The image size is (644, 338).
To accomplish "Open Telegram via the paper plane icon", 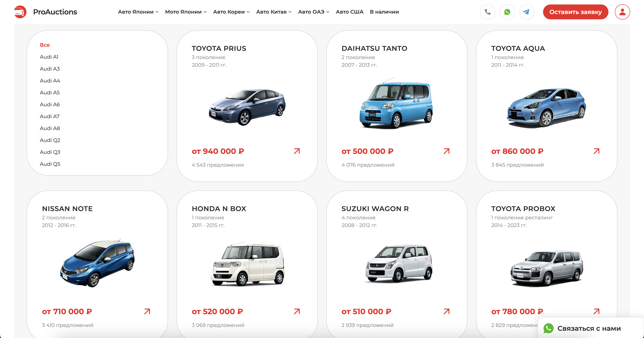I will [x=526, y=12].
